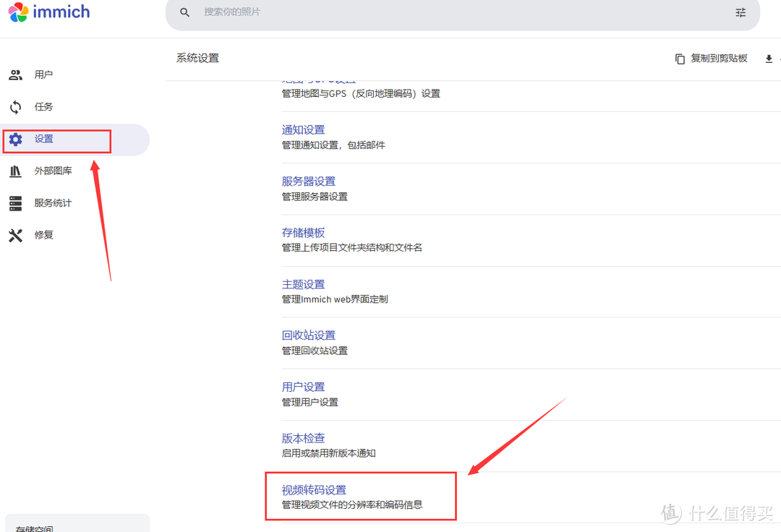Open search filter options icon
The image size is (781, 532).
click(741, 12)
